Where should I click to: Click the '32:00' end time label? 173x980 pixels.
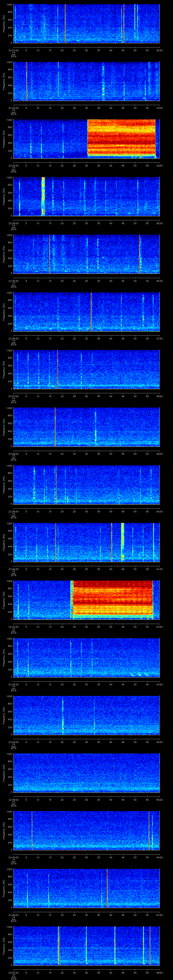[159, 50]
